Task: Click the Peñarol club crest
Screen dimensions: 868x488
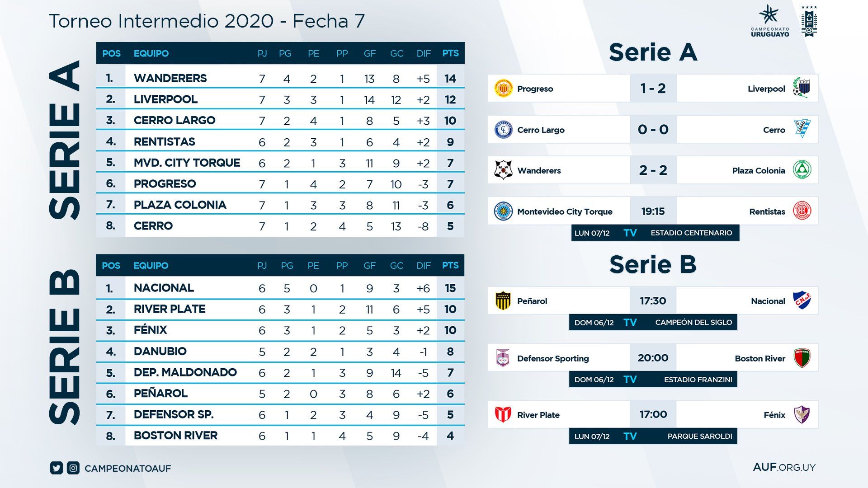Action: (503, 300)
